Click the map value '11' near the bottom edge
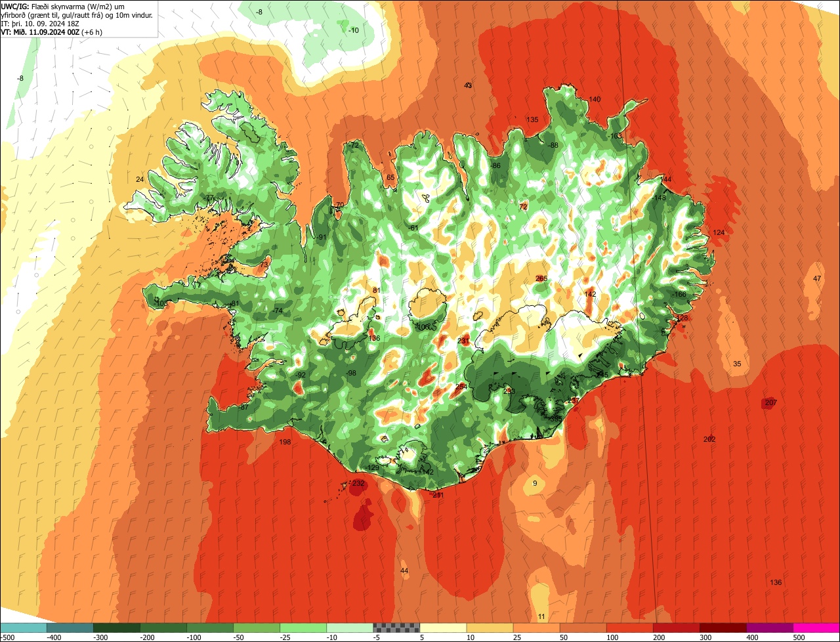The width and height of the screenshot is (840, 642). (x=541, y=616)
